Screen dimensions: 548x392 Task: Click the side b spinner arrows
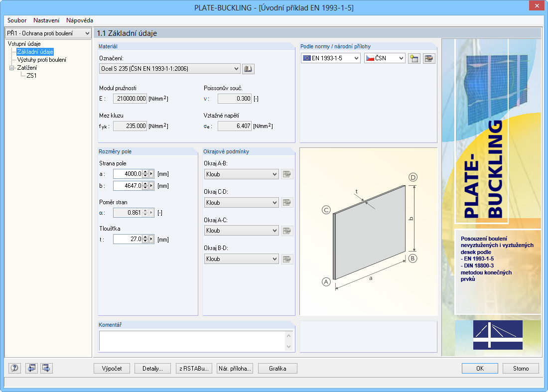(x=145, y=185)
